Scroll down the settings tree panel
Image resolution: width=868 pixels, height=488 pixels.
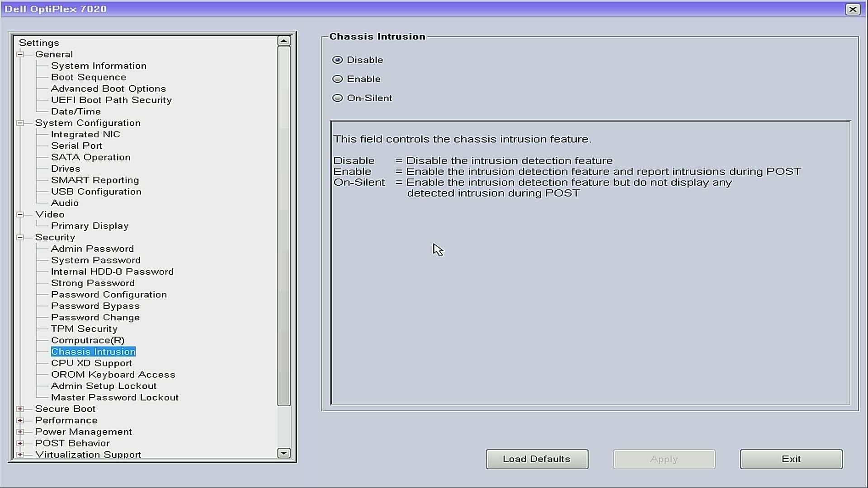[284, 454]
